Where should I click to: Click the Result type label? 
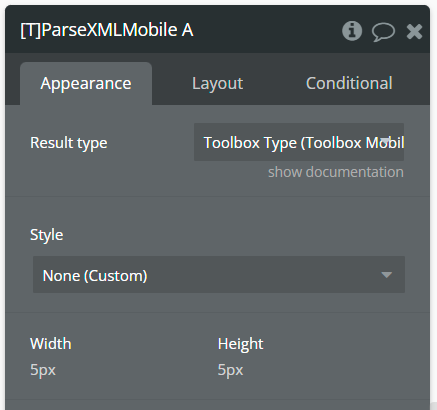click(69, 143)
